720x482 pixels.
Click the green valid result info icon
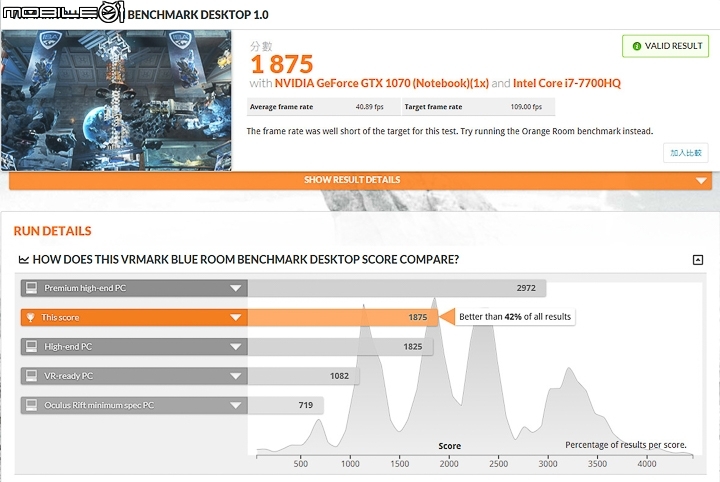[636, 46]
